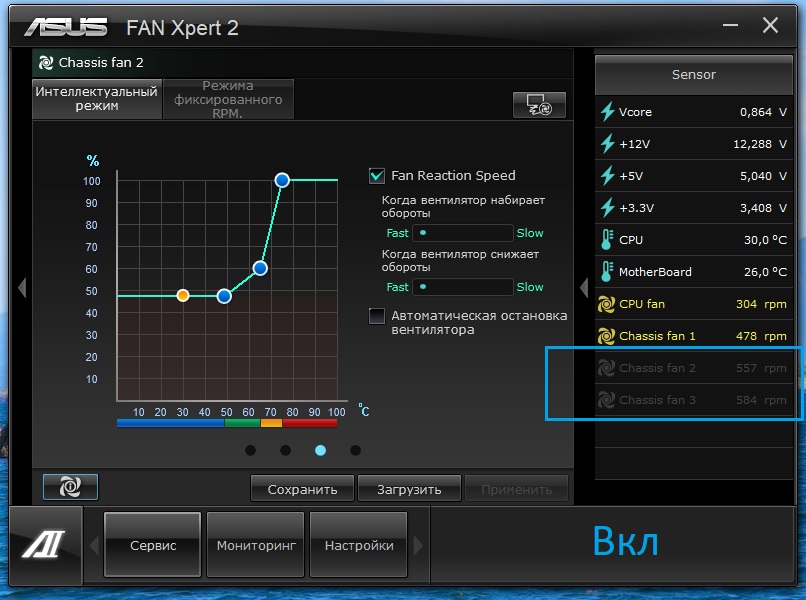Image resolution: width=806 pixels, height=600 pixels.
Task: Select the blue curve point at 60%
Action: pos(260,268)
